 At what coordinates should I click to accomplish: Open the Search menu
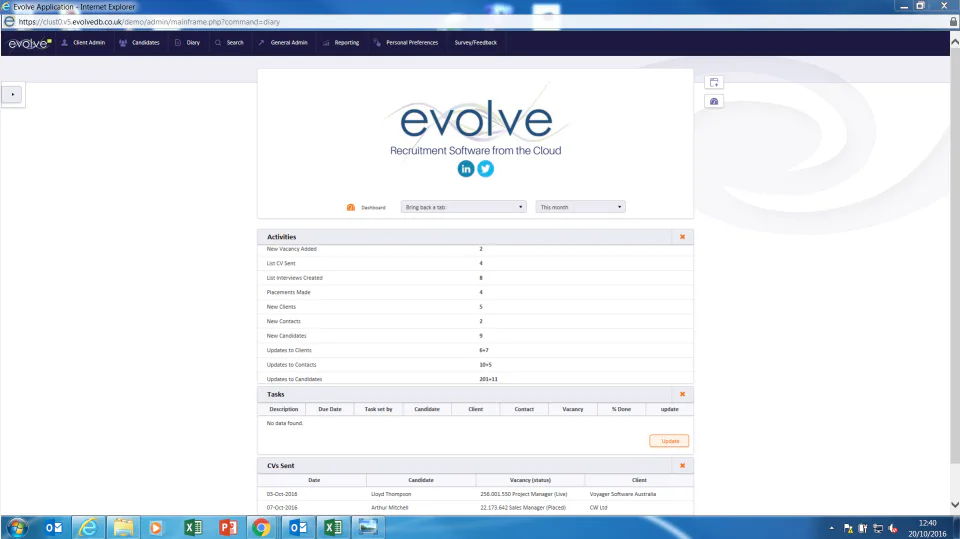pyautogui.click(x=229, y=43)
